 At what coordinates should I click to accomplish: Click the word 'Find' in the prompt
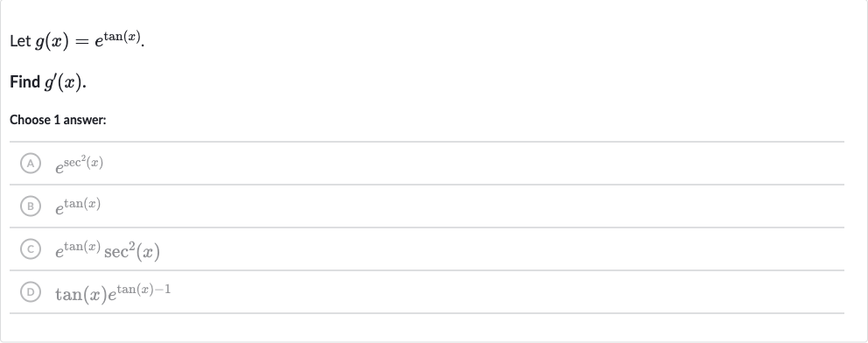click(x=24, y=82)
